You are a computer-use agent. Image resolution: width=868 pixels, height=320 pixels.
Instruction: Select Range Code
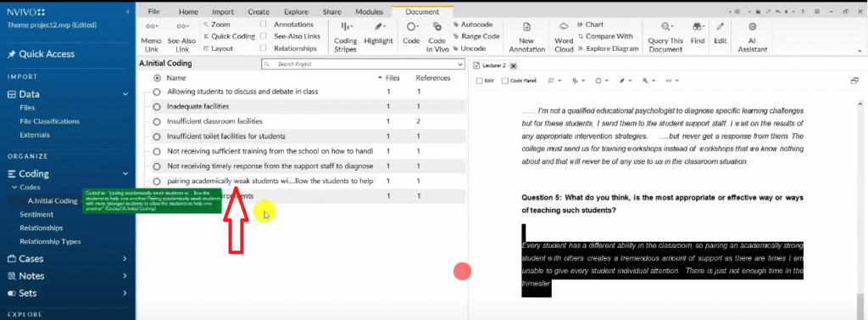coord(476,36)
